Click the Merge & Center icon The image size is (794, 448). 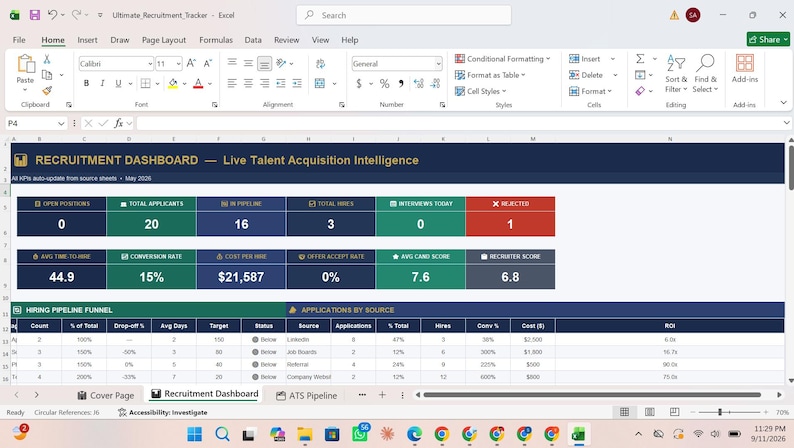[x=320, y=83]
